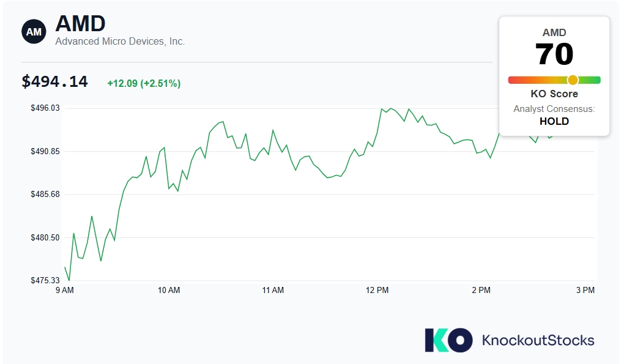Click the $496.03 y-axis label
Image resolution: width=624 pixels, height=364 pixels.
pyautogui.click(x=45, y=108)
